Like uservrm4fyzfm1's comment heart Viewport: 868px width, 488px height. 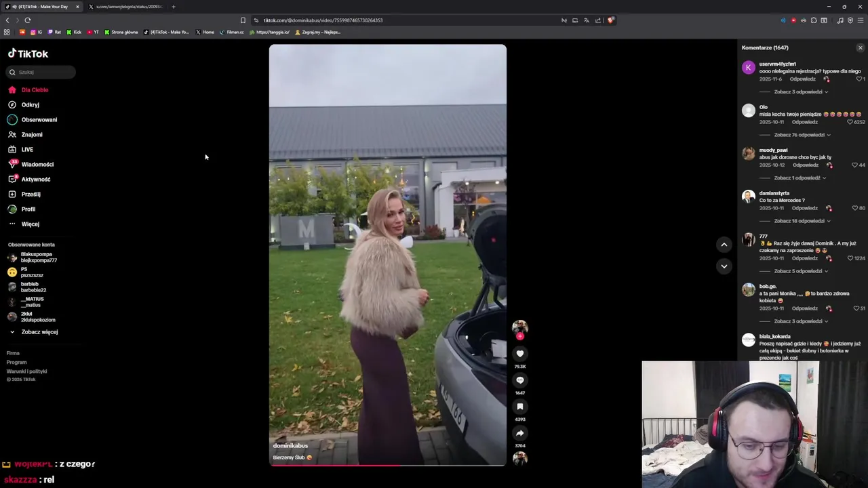(x=859, y=79)
